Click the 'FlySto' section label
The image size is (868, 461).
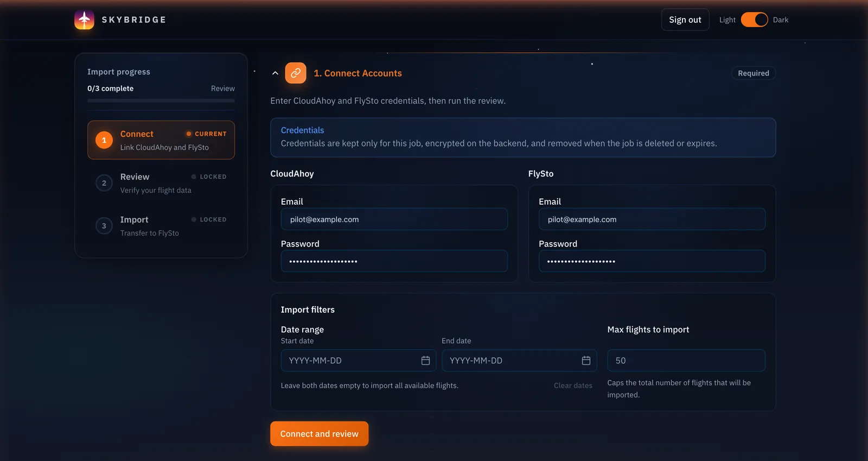click(541, 174)
